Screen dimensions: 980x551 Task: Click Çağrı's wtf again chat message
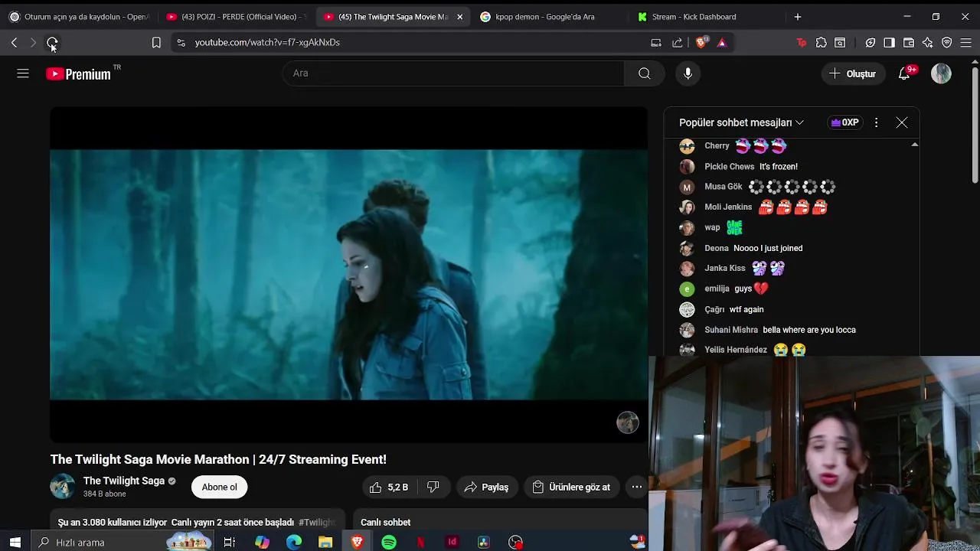pos(746,309)
